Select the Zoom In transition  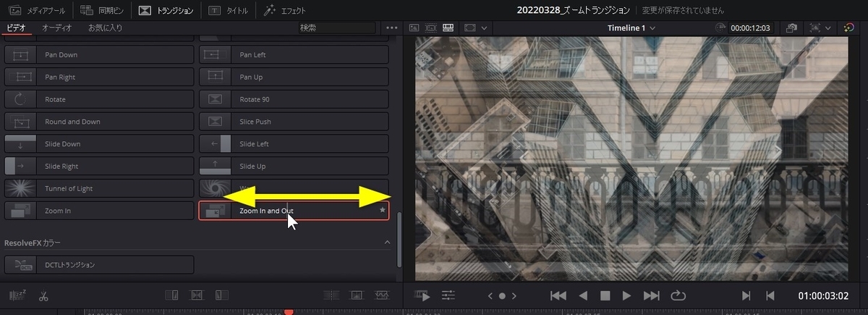tap(99, 211)
